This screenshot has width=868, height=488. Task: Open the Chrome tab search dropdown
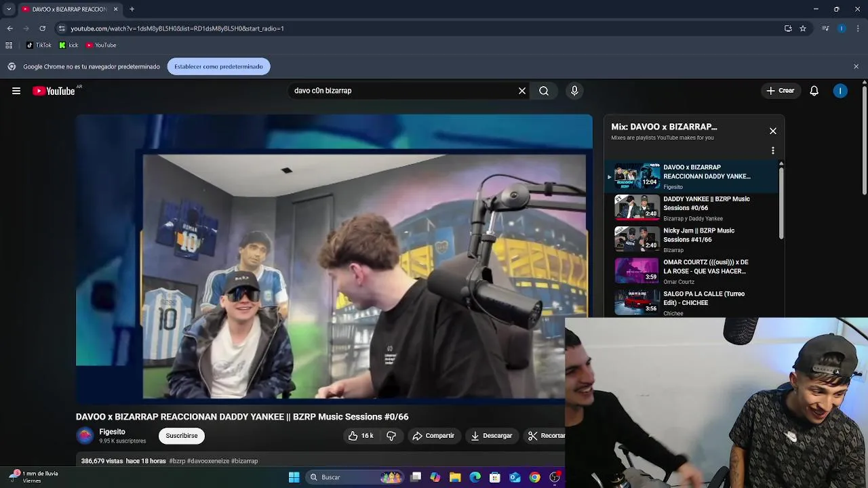click(9, 9)
